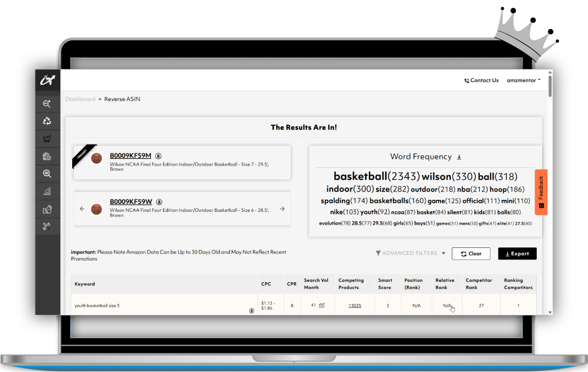
Task: Click the right arrow beside B0009KF59W listing
Action: tap(282, 208)
